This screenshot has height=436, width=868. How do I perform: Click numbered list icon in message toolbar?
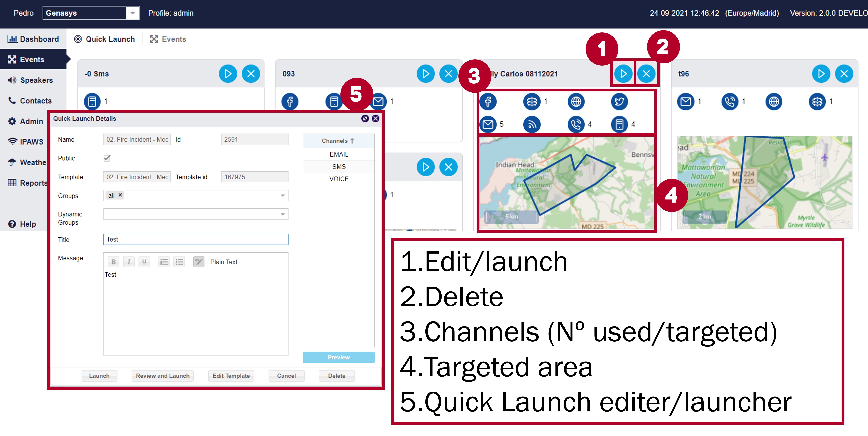tap(164, 262)
